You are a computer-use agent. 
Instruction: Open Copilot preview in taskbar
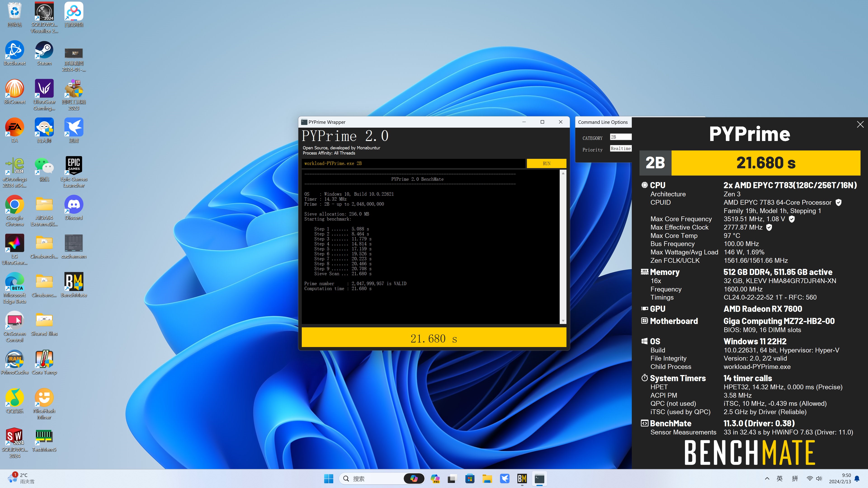(x=435, y=479)
